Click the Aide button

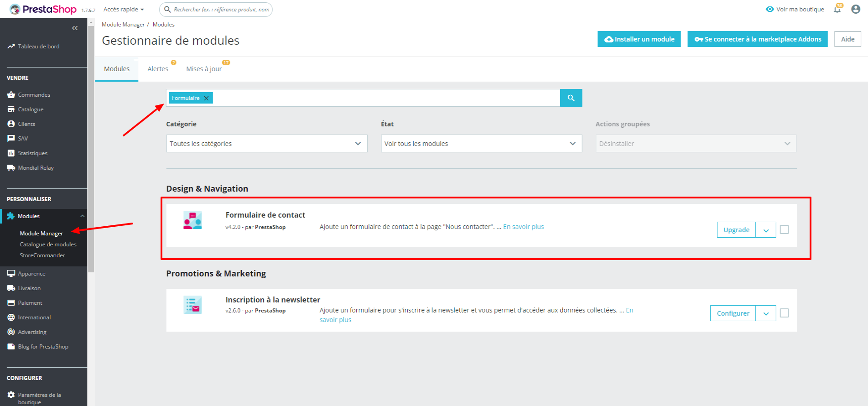[848, 39]
